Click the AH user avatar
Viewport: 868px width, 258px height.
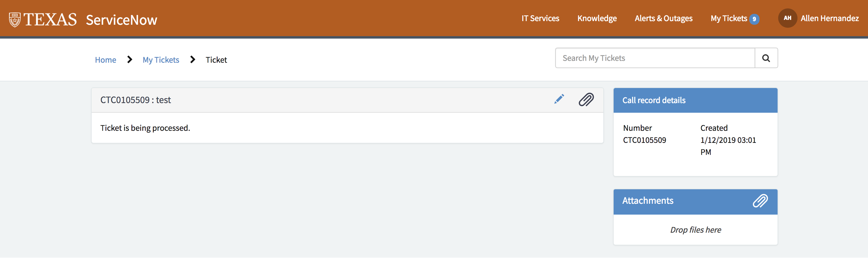pos(787,18)
